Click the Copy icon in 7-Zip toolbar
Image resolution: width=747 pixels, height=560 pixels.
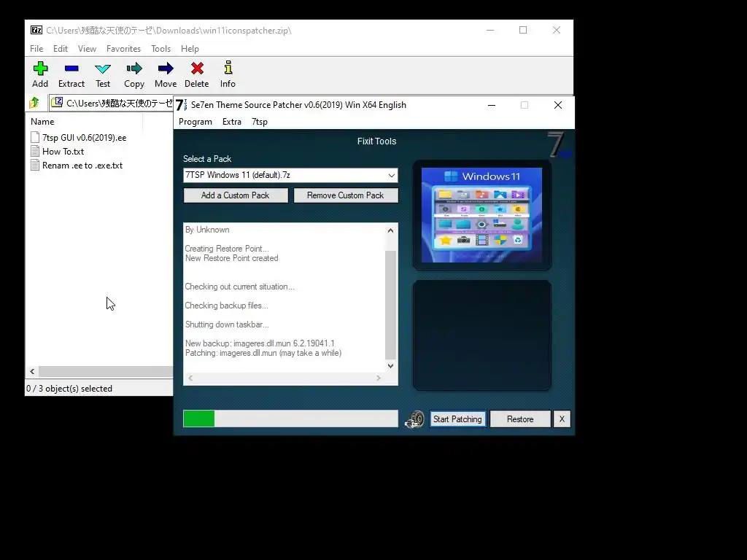point(134,69)
